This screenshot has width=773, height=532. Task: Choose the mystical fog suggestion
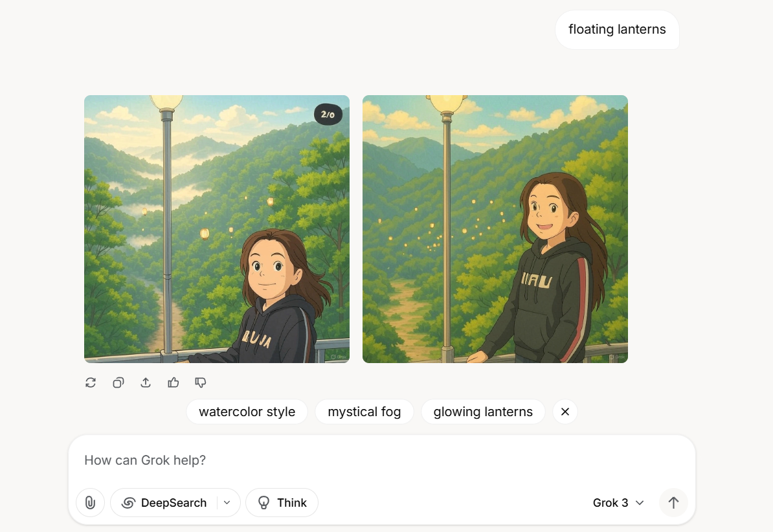[x=364, y=412]
